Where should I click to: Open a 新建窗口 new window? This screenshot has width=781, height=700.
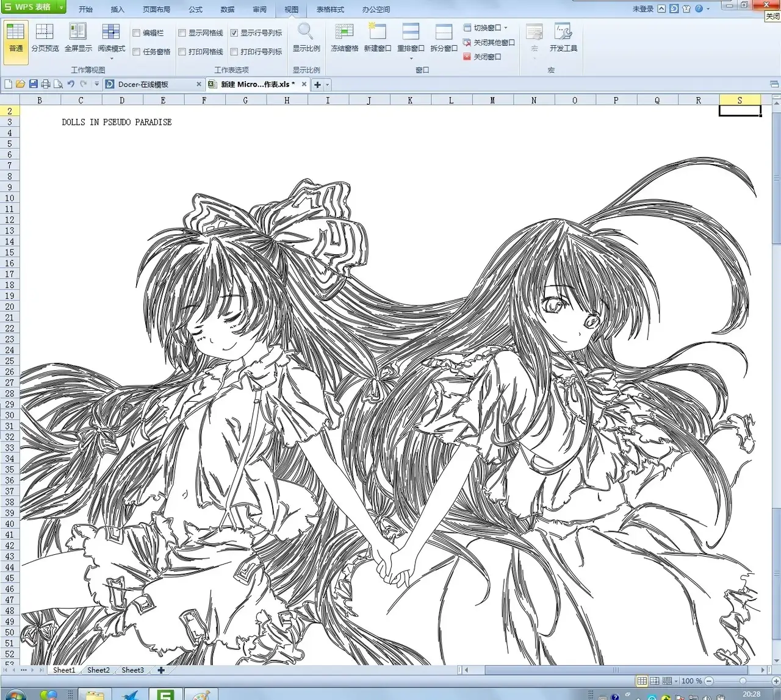(x=377, y=38)
